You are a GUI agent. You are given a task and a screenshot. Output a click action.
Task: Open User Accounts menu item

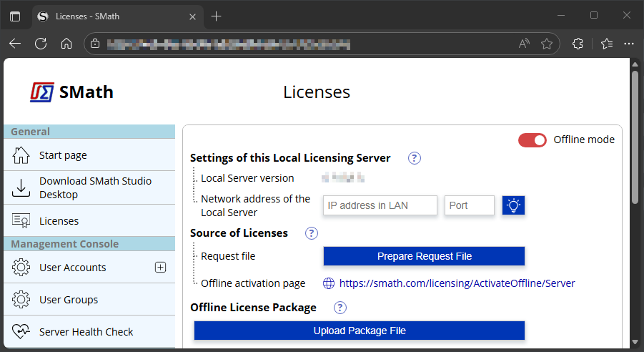[89, 268]
